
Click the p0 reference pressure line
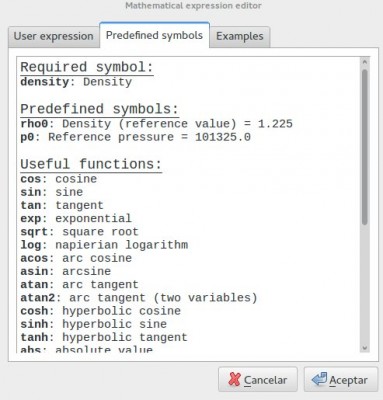(x=135, y=137)
